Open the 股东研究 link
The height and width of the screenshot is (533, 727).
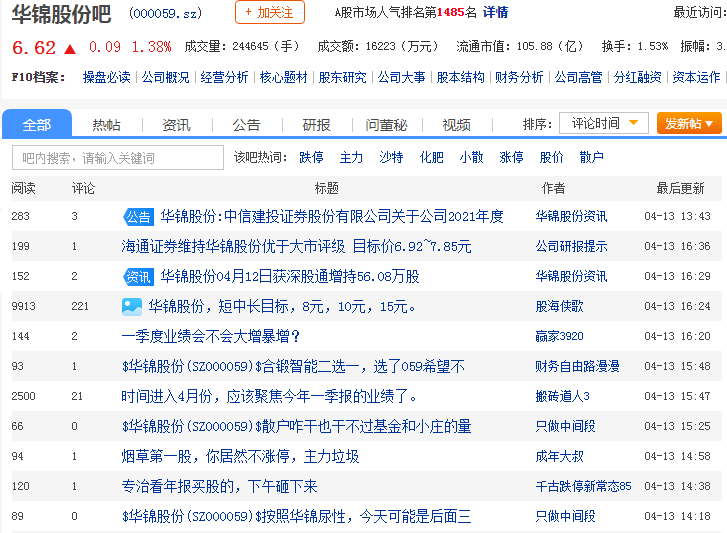point(343,77)
